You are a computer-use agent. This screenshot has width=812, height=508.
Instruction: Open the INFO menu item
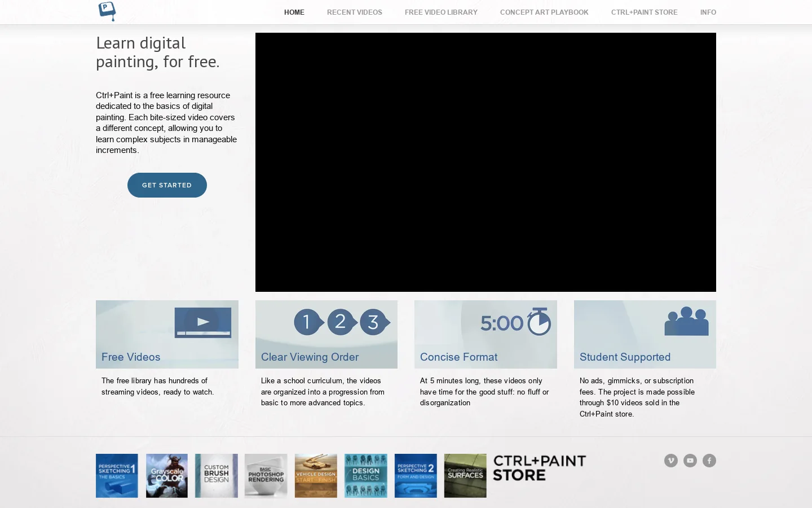[708, 12]
